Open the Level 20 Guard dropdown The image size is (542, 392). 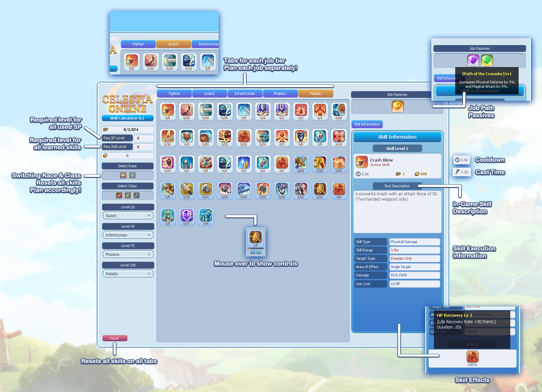tap(128, 216)
